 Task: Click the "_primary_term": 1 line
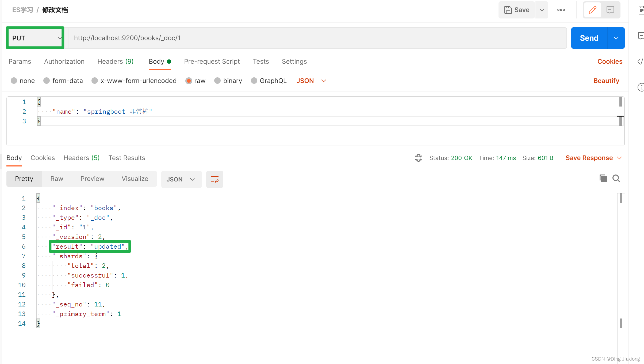[87, 314]
